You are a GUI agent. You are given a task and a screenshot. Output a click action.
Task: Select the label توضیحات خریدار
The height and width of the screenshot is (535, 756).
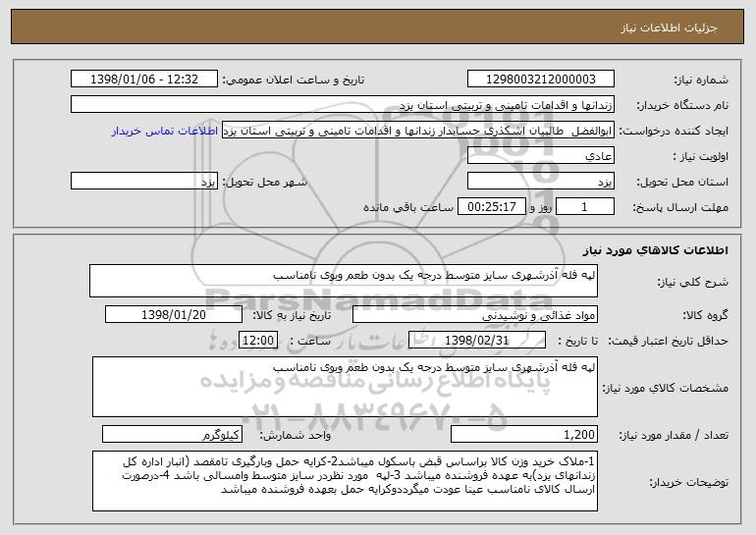(688, 482)
